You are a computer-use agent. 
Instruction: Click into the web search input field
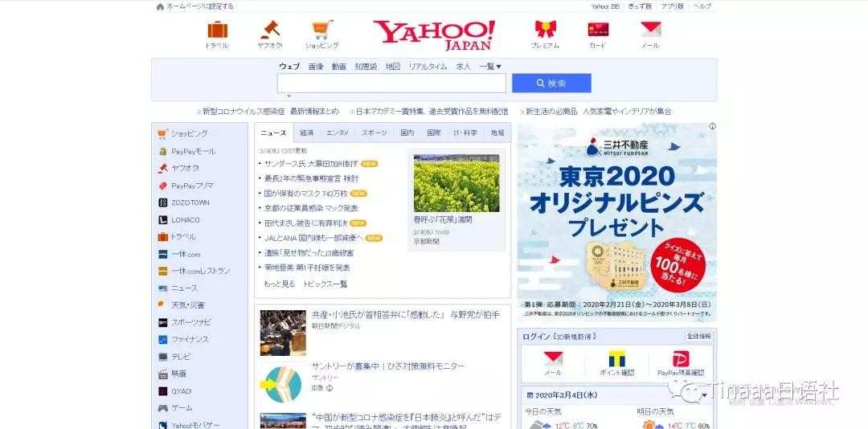[x=391, y=84]
